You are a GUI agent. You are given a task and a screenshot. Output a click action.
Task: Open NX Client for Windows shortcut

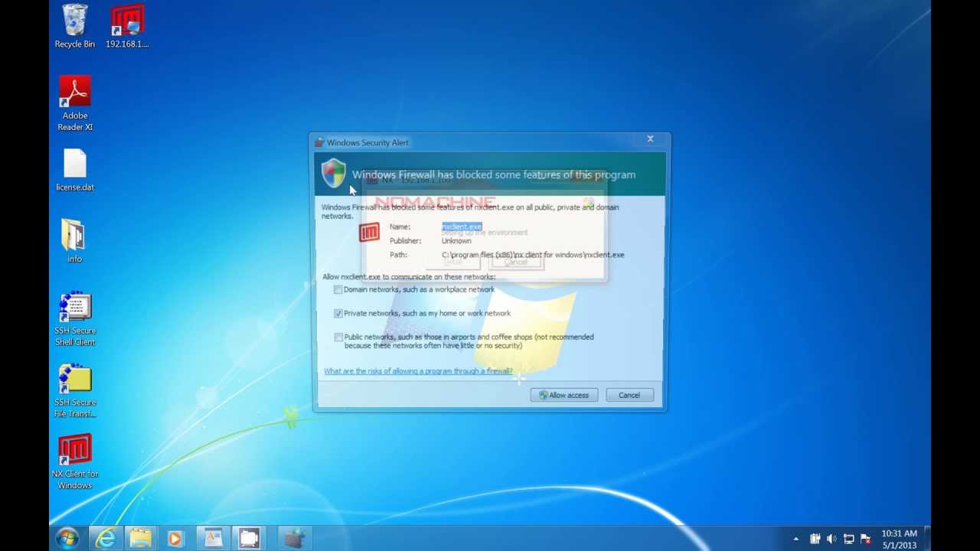click(75, 462)
